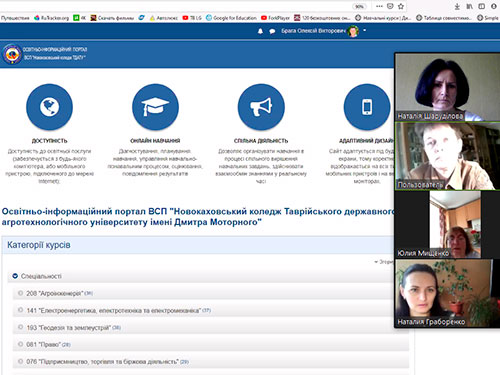Click the user's full name in the header

click(313, 31)
